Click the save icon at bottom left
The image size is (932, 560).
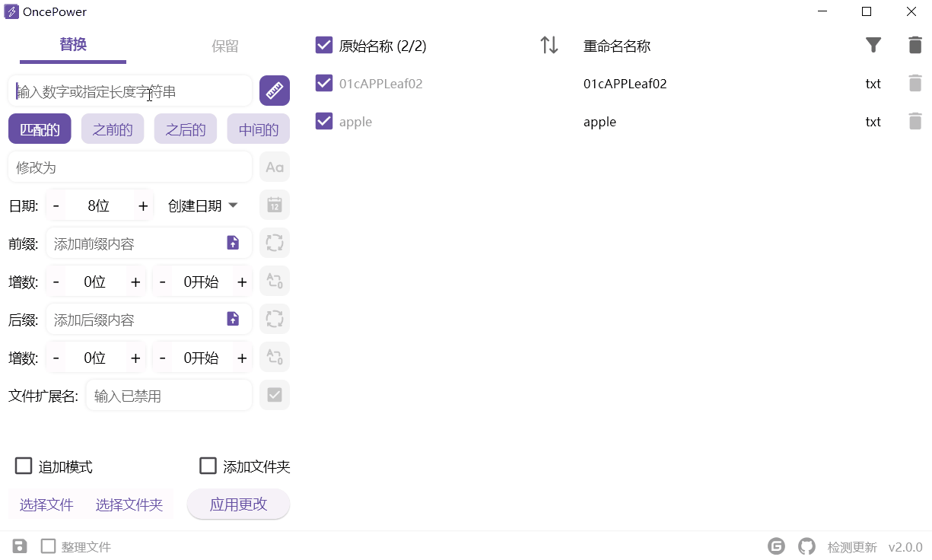(x=18, y=546)
